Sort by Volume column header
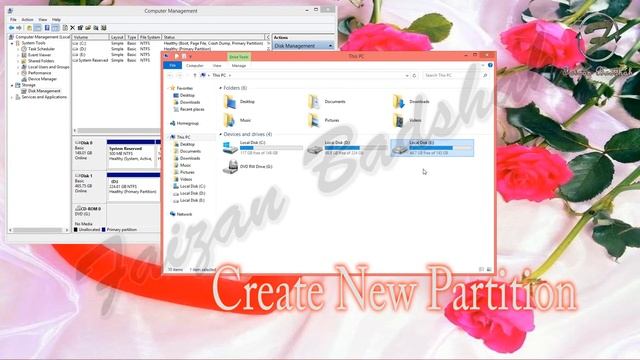The height and width of the screenshot is (360, 640). point(91,37)
